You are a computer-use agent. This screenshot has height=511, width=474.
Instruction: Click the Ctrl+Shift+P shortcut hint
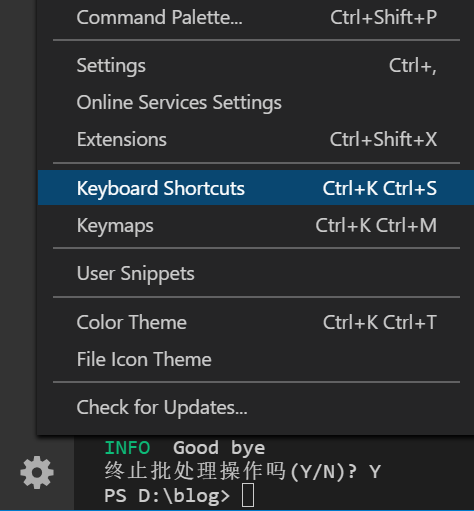383,17
